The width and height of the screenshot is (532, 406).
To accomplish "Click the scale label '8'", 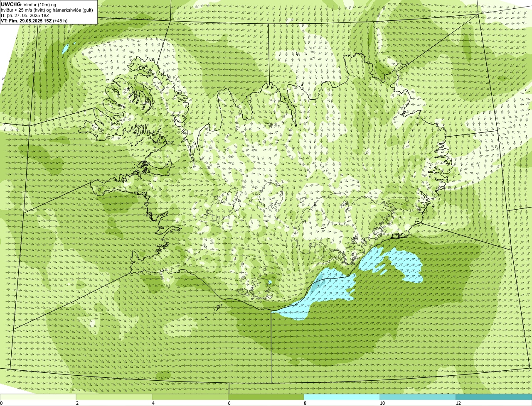I will [x=305, y=403].
